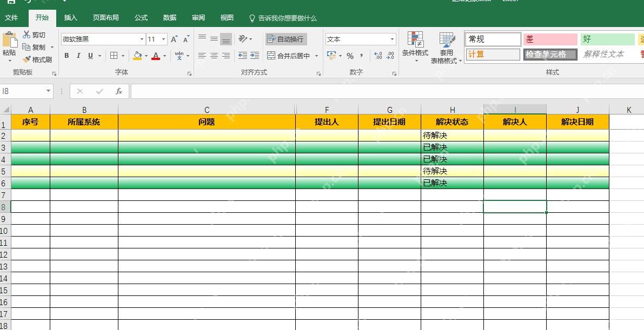644x330 pixels.
Task: Expand the font color dropdown arrow
Action: 164,56
